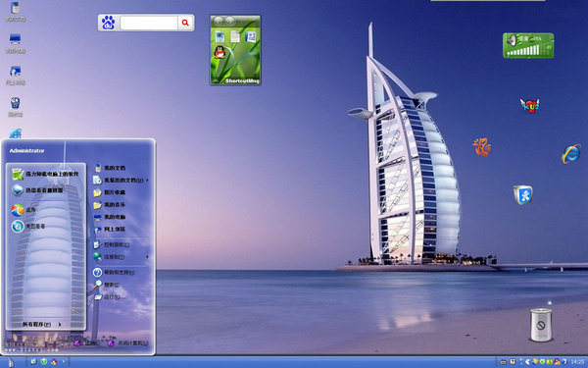Open the silver trash can desktop icon

[x=541, y=325]
